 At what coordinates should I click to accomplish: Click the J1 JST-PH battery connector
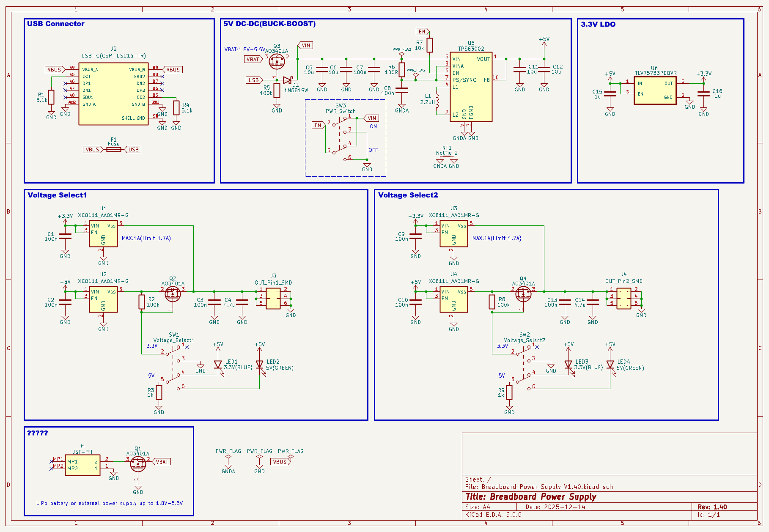pos(82,465)
